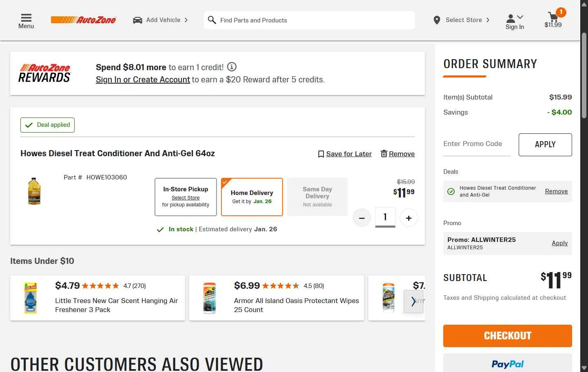
Task: Click Select Store link under In-Store Pickup
Action: 186,198
